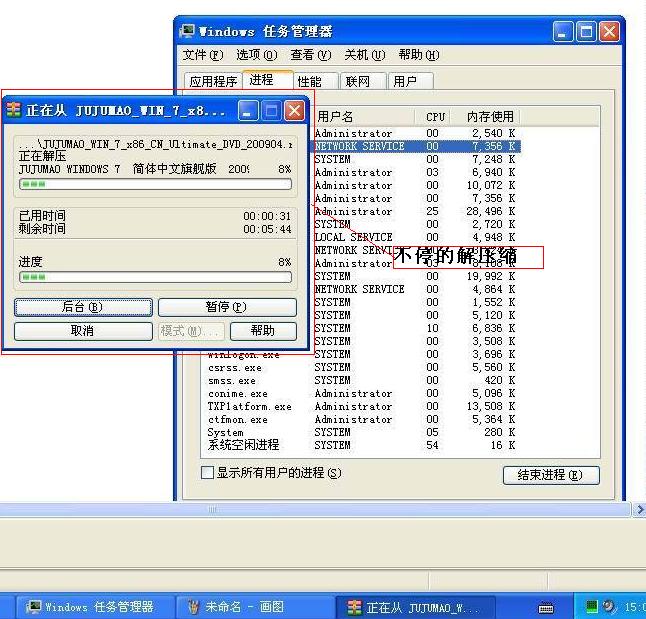The height and width of the screenshot is (619, 646).
Task: Select the row using 10,072 K memory
Action: coord(414,185)
